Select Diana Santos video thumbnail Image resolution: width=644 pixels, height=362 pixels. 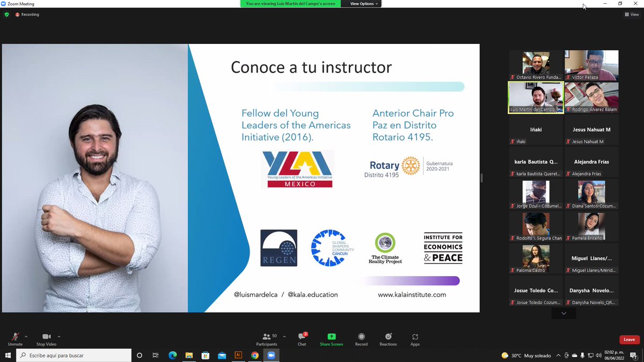(591, 194)
